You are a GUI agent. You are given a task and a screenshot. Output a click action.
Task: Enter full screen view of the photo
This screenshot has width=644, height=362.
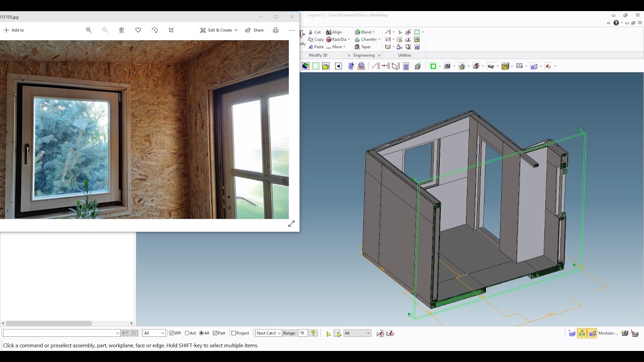pyautogui.click(x=291, y=224)
